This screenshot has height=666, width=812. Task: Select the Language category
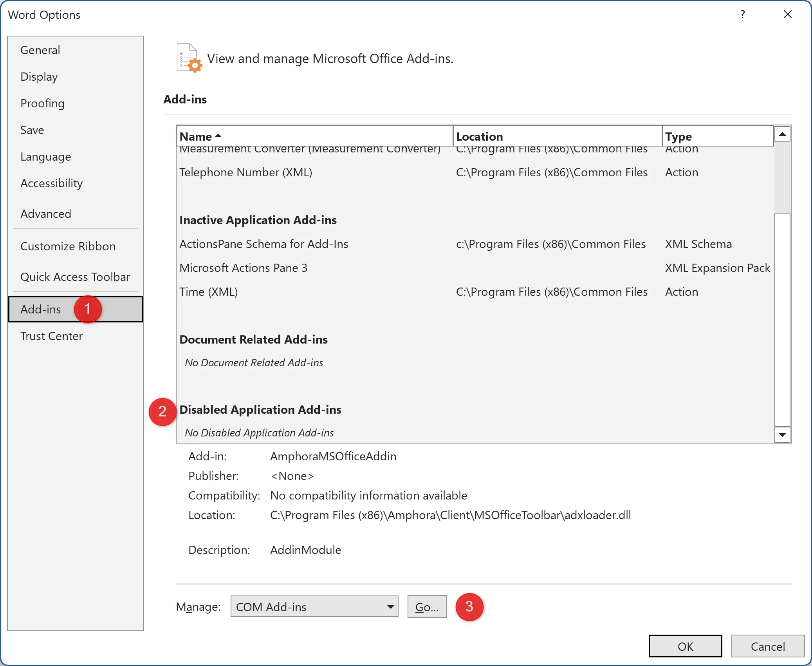pos(75,157)
